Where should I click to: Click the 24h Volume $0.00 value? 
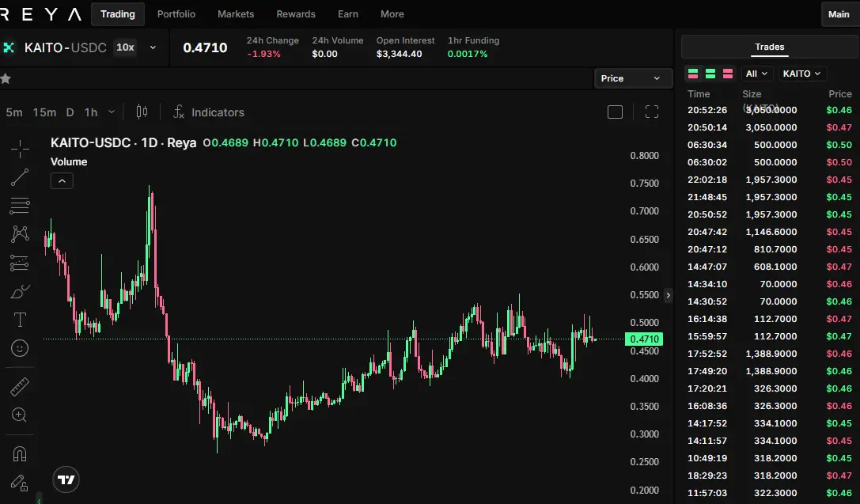(x=324, y=55)
